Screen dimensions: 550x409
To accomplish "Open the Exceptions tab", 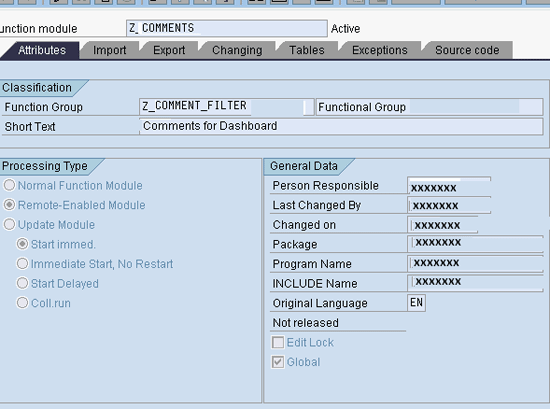I will 380,50.
